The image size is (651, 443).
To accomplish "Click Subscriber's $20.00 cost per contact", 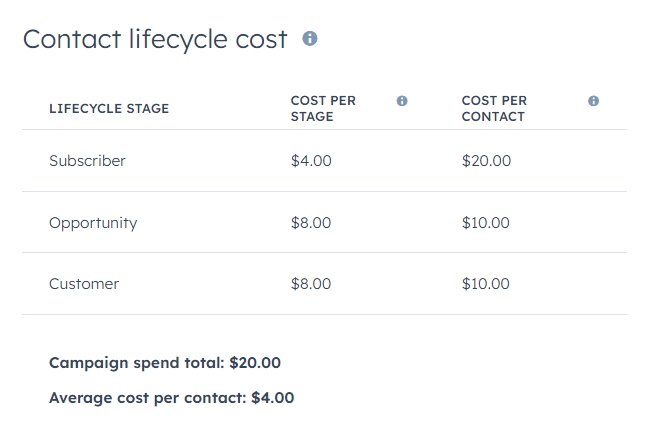I will (x=486, y=161).
